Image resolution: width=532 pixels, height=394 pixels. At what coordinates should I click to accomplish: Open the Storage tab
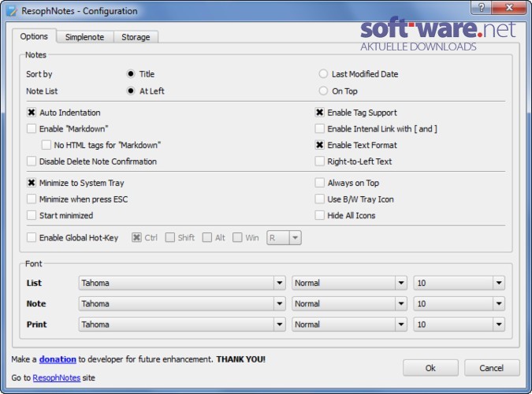pos(136,37)
